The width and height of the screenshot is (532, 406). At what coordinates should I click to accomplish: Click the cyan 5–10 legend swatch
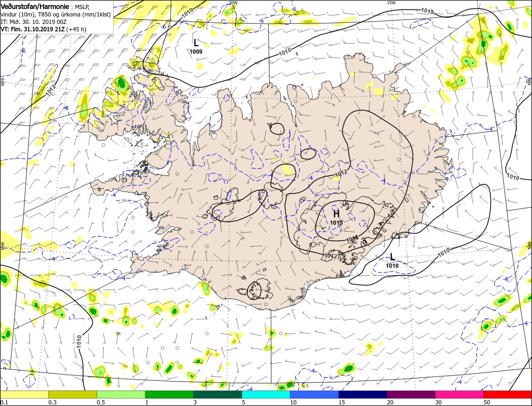(x=266, y=394)
